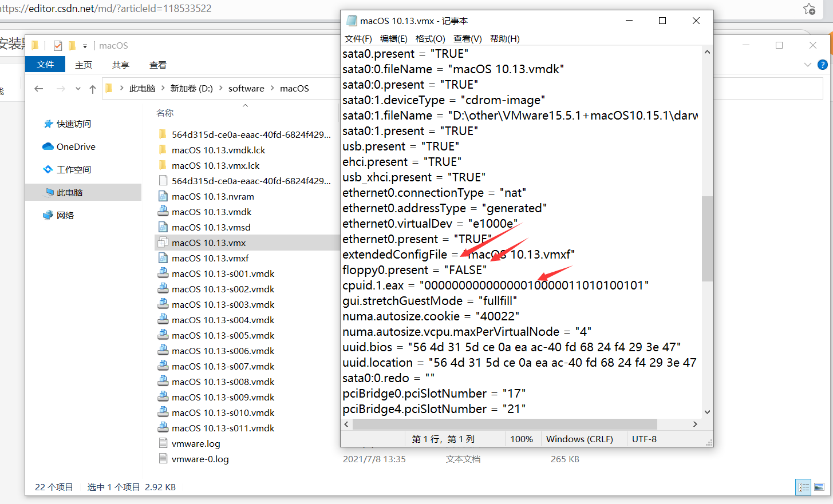
Task: Open the 文件 tab in File Explorer
Action: pyautogui.click(x=45, y=65)
